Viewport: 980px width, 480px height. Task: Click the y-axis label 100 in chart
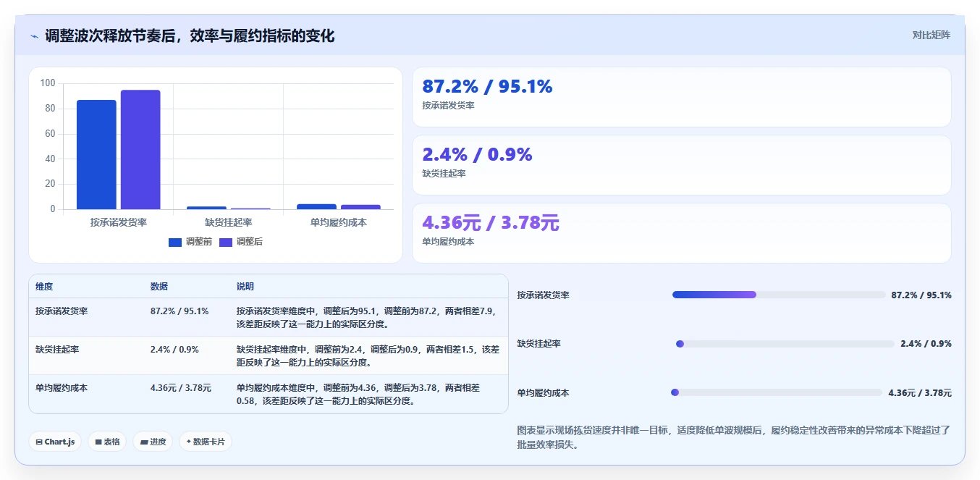pyautogui.click(x=48, y=83)
